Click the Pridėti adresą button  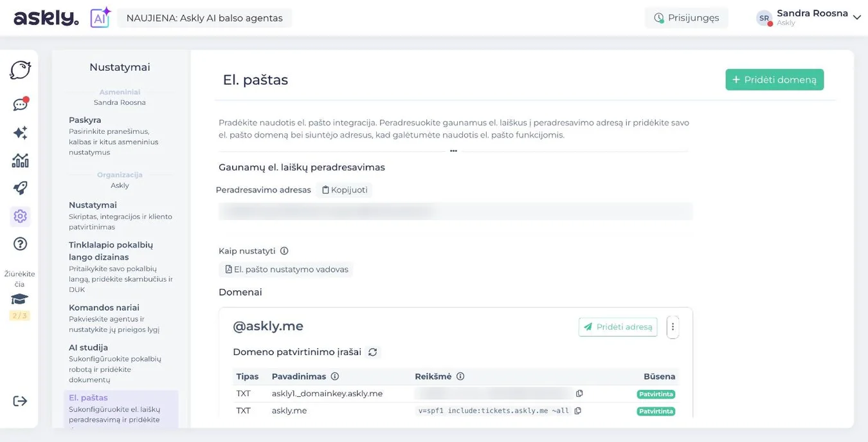(618, 327)
